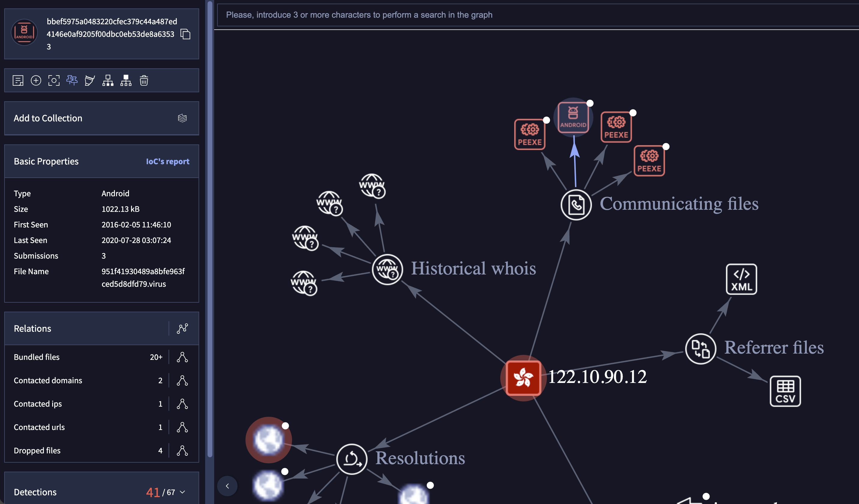This screenshot has width=859, height=504.
Task: Select the XML file node
Action: click(x=741, y=279)
